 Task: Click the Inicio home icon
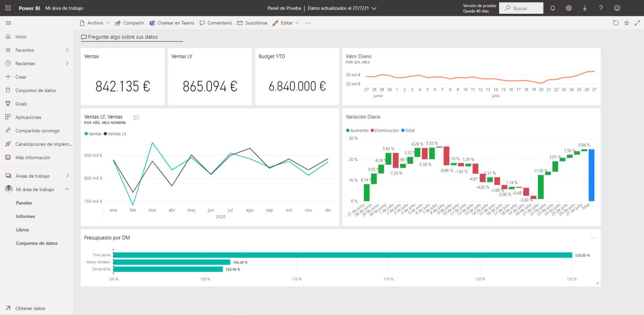click(8, 36)
